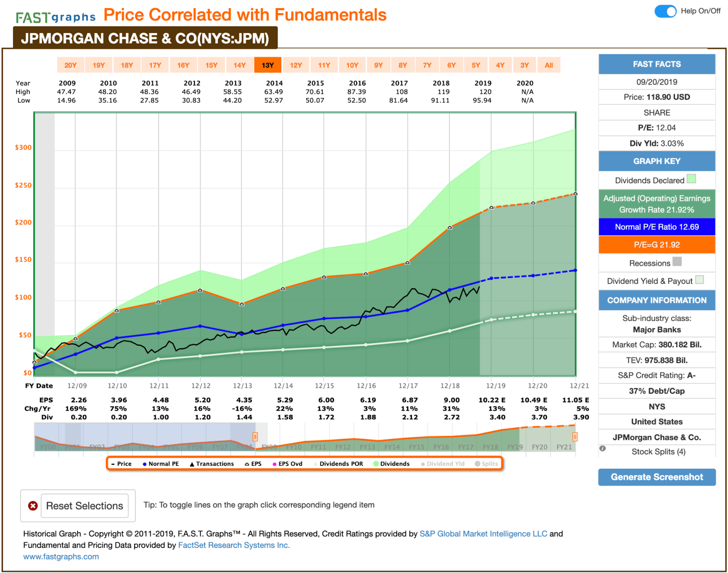Click the P/E=G 21.92 orange bar

point(657,245)
